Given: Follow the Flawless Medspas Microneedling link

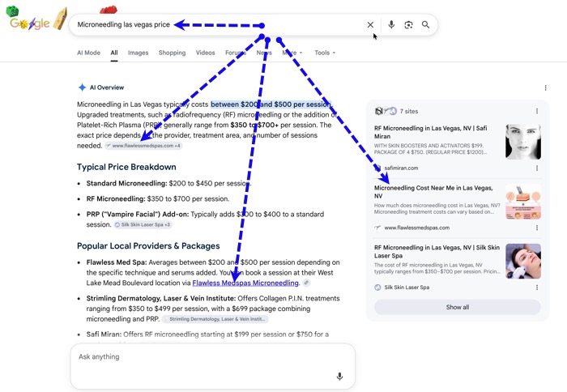Looking at the screenshot, I should (x=245, y=283).
